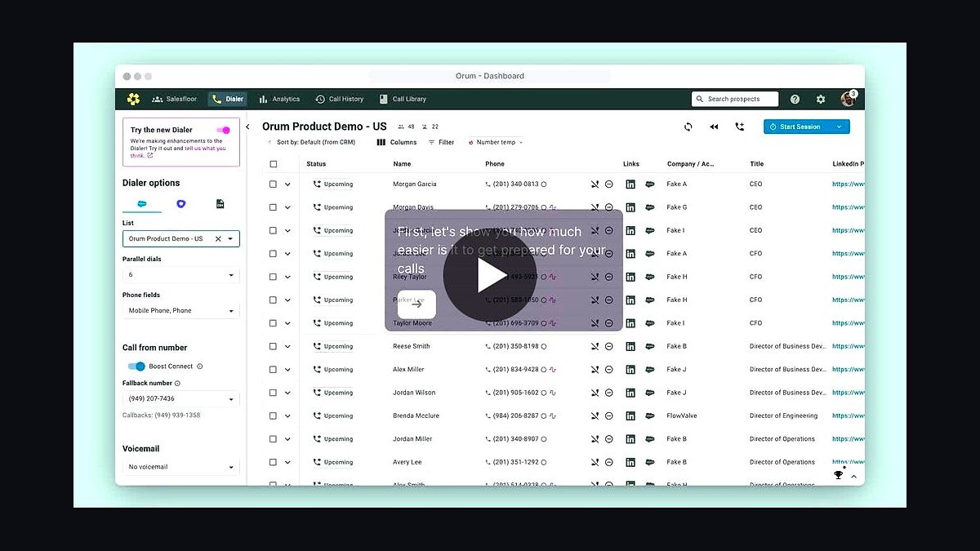Open the Phone fields dropdown
This screenshot has height=551, width=980.
(x=181, y=311)
